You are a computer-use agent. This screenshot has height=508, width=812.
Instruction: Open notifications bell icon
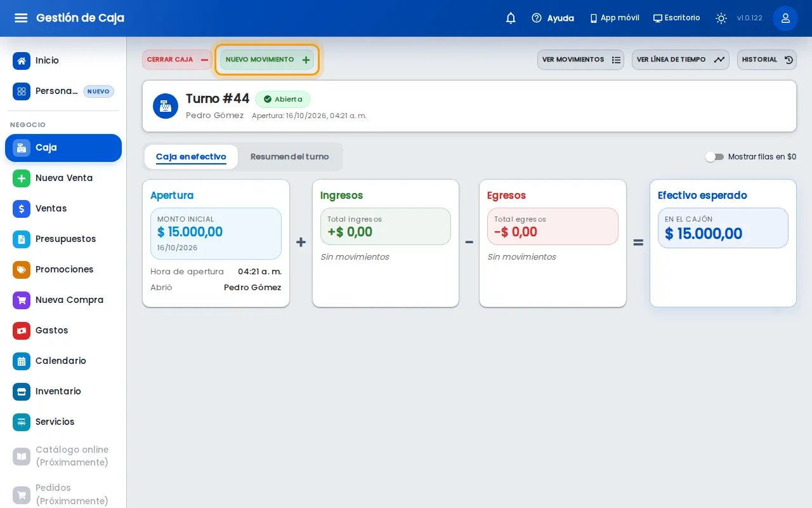511,18
